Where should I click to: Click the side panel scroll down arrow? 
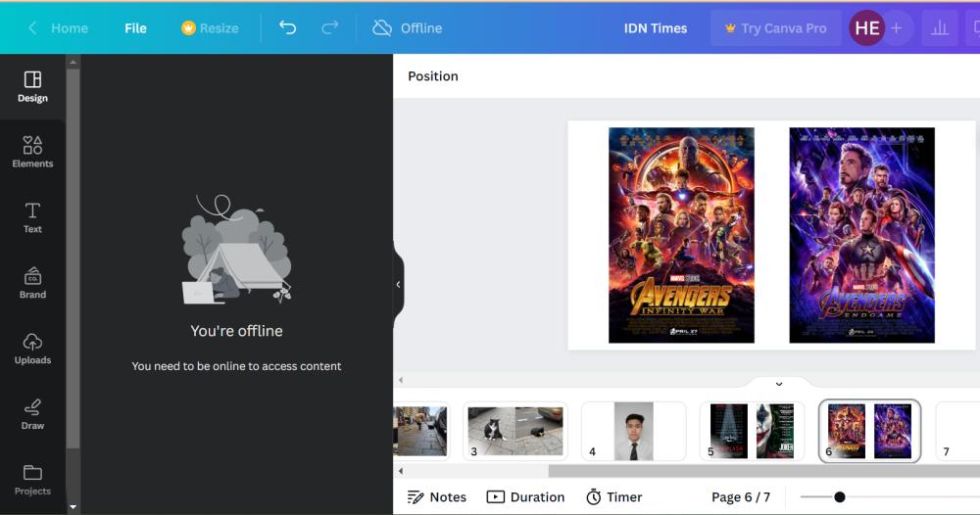(73, 507)
